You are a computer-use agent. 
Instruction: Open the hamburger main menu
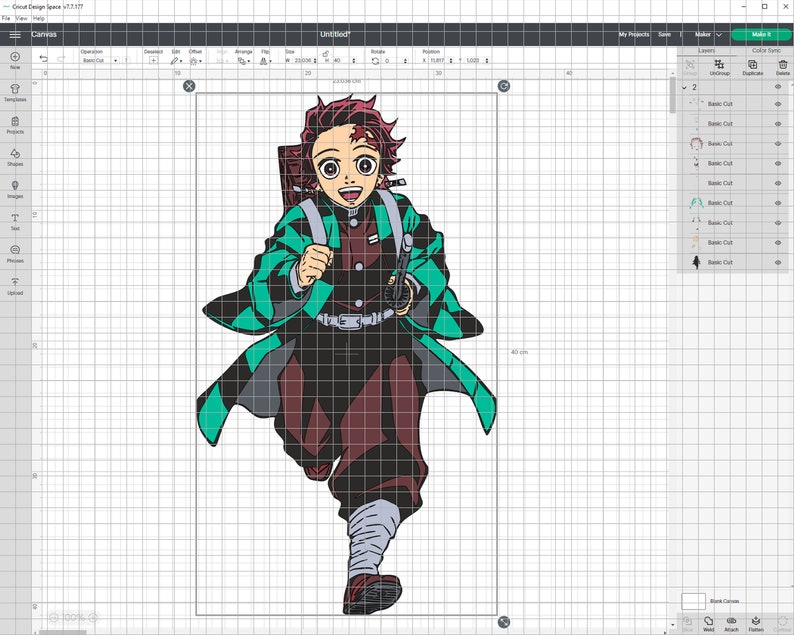(x=15, y=35)
